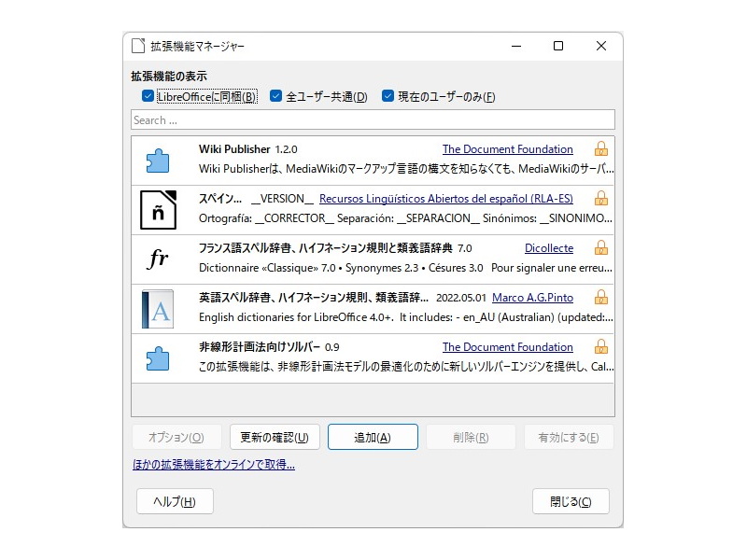Open The Document Foundation link for ソルバー extension
747x560 pixels.
click(508, 347)
